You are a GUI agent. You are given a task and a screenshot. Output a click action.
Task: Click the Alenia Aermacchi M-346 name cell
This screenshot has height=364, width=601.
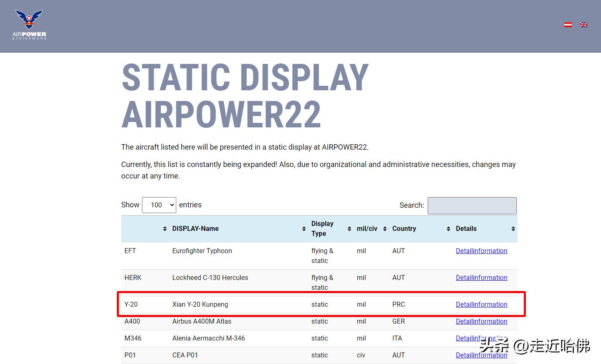208,338
